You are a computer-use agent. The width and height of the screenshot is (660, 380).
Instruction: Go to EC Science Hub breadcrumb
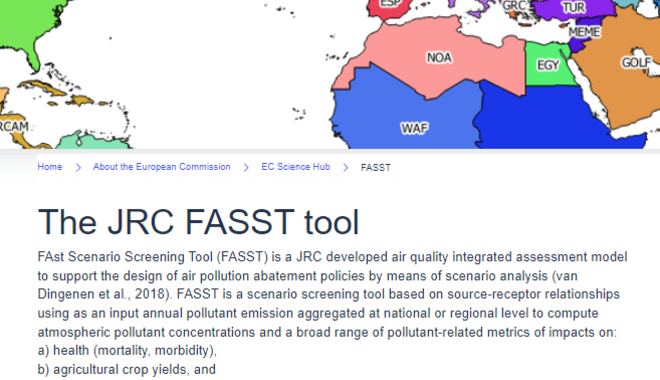[x=295, y=167]
